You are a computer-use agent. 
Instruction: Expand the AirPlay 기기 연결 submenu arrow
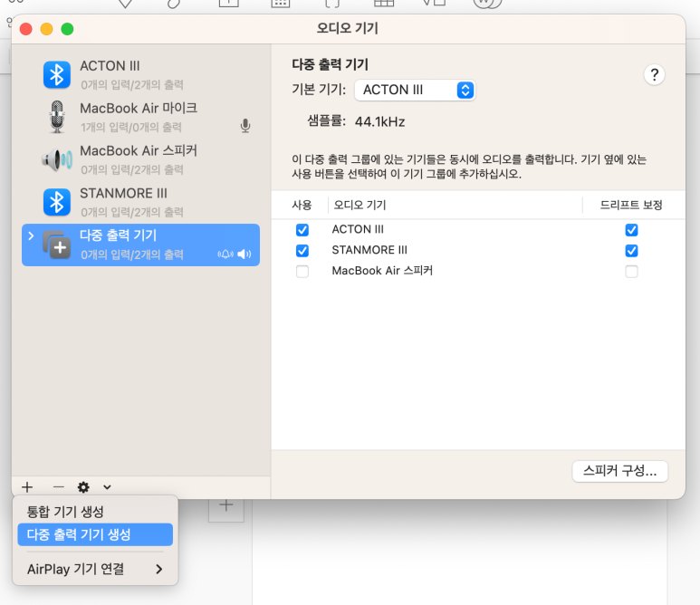click(x=159, y=569)
